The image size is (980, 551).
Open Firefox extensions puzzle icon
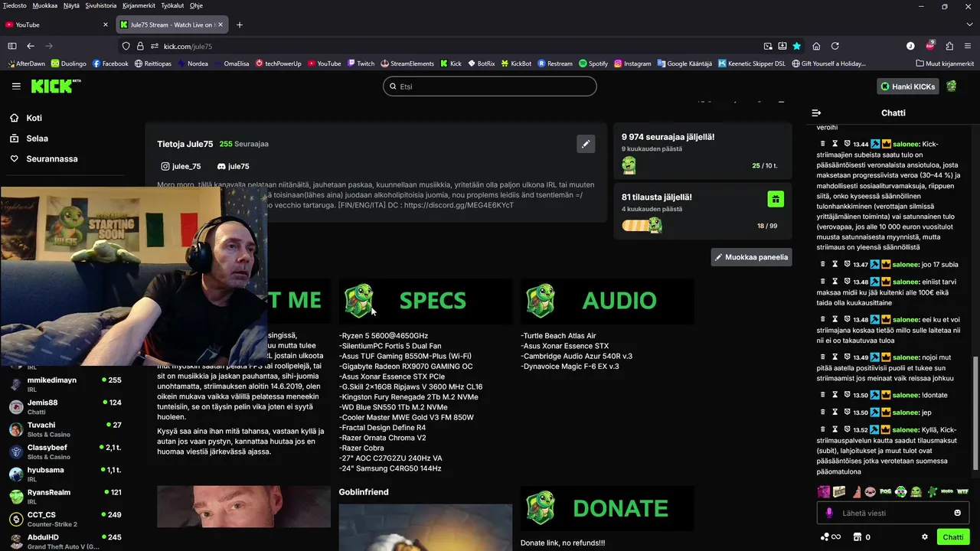click(x=949, y=46)
